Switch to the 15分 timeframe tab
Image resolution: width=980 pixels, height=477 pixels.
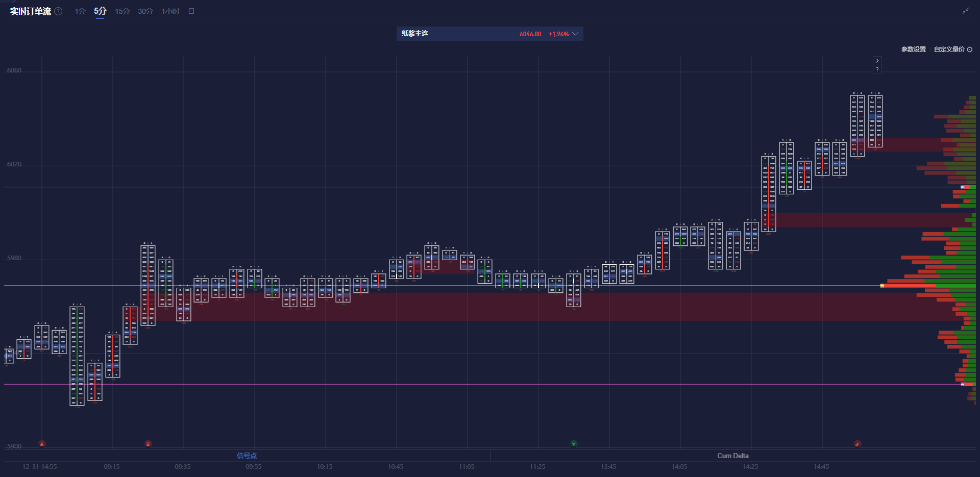(x=122, y=11)
